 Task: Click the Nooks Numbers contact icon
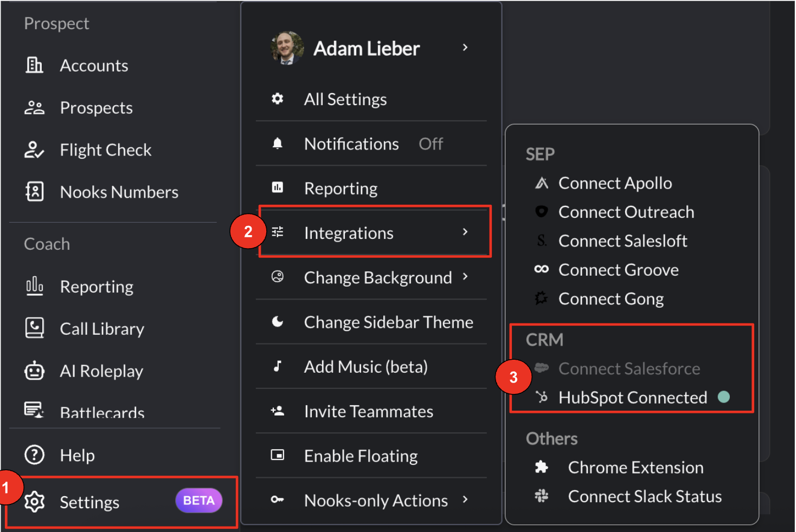[x=35, y=192]
